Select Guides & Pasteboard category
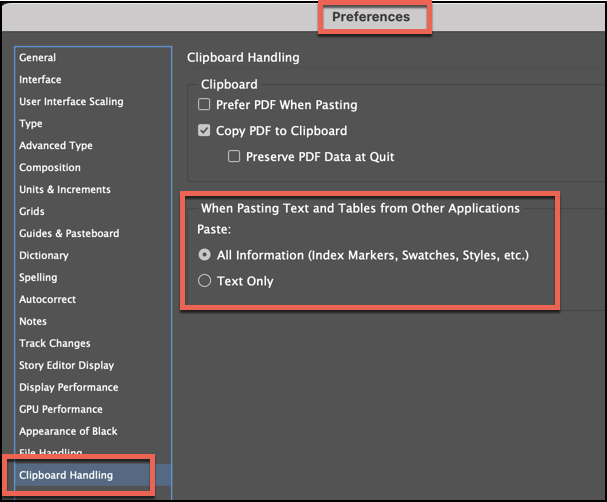Image resolution: width=607 pixels, height=502 pixels. 69,234
